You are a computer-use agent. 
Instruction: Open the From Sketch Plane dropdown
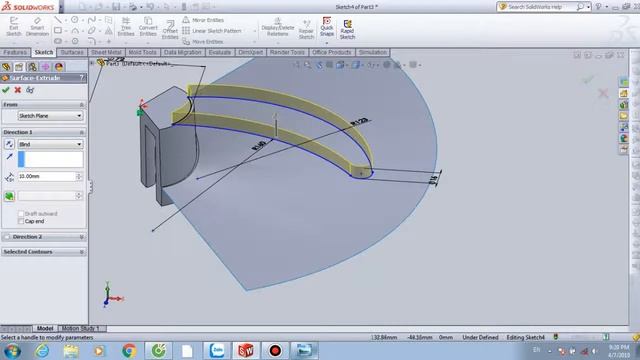tap(51, 116)
